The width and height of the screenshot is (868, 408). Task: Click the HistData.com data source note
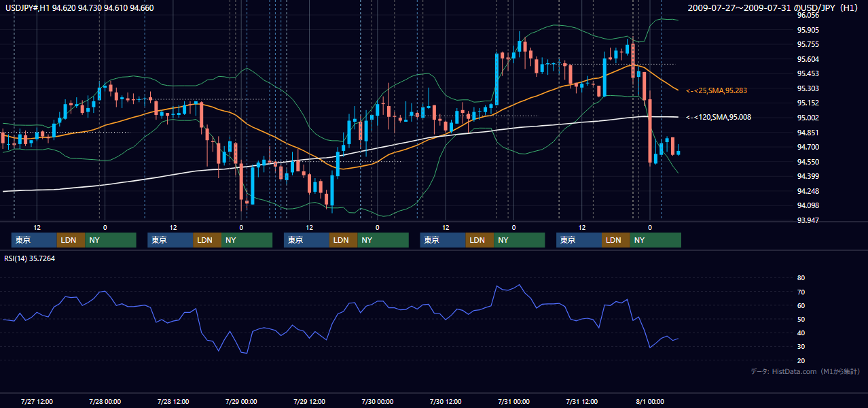pos(806,371)
